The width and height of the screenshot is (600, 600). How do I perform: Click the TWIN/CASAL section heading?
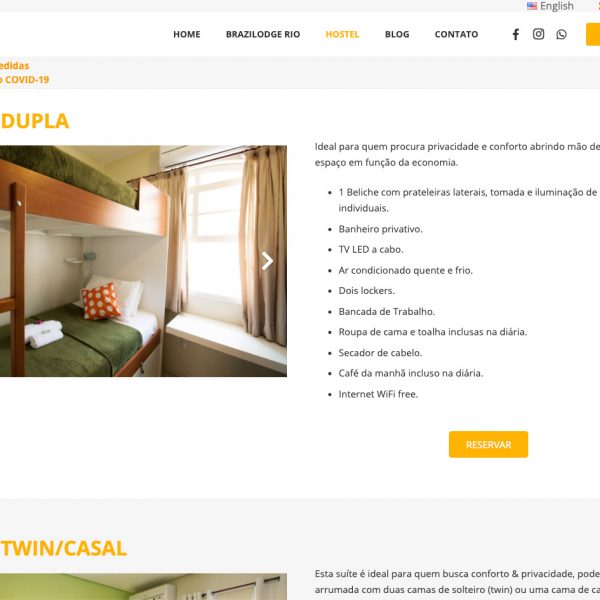[x=63, y=548]
